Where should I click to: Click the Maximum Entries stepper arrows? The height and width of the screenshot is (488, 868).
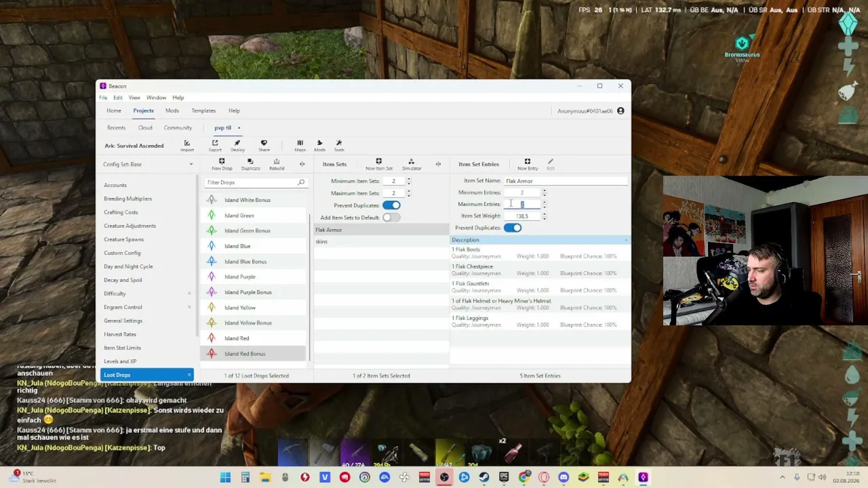point(544,204)
